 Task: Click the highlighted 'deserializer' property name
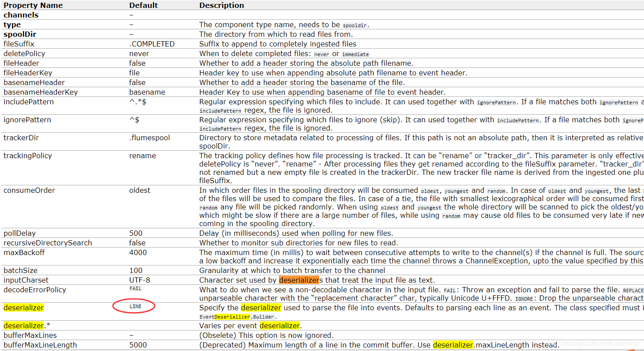click(x=24, y=308)
